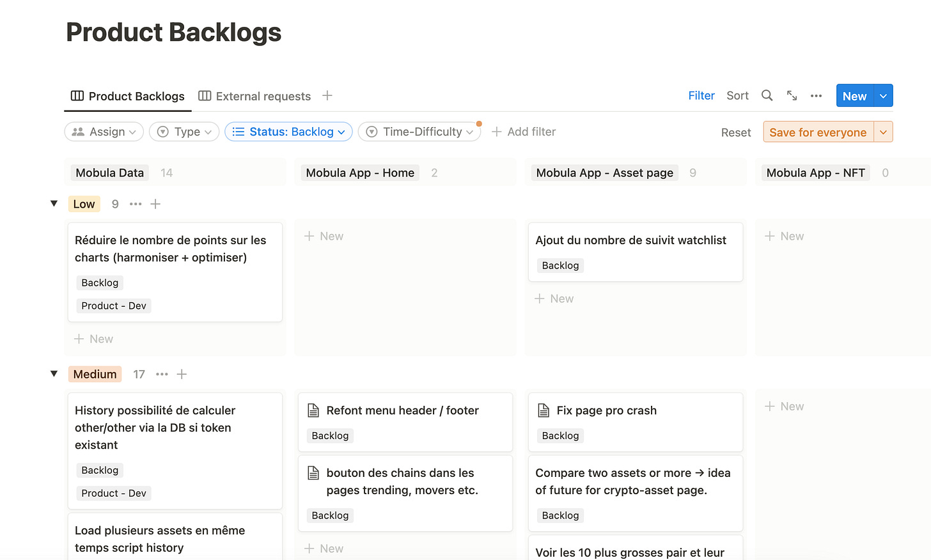Add a new view with plus icon
Image resolution: width=931 pixels, height=560 pixels.
[x=327, y=95]
